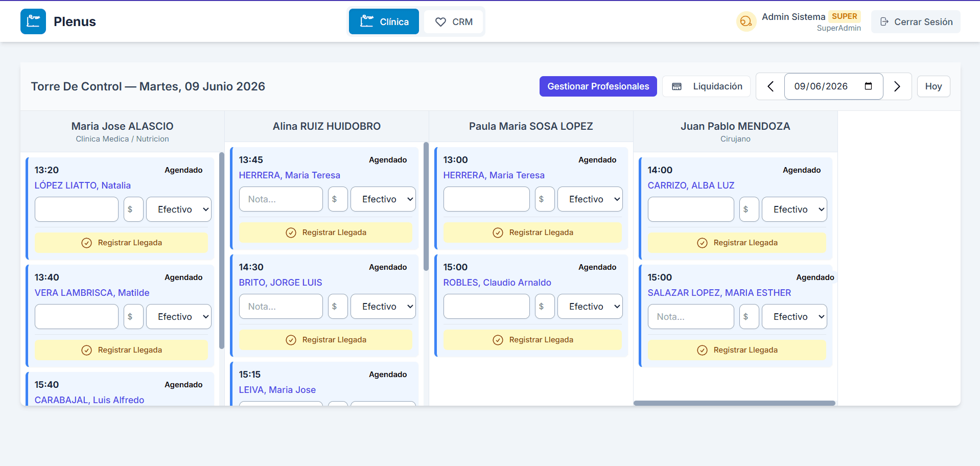
Task: Jump to today with Hoy button
Action: [934, 86]
